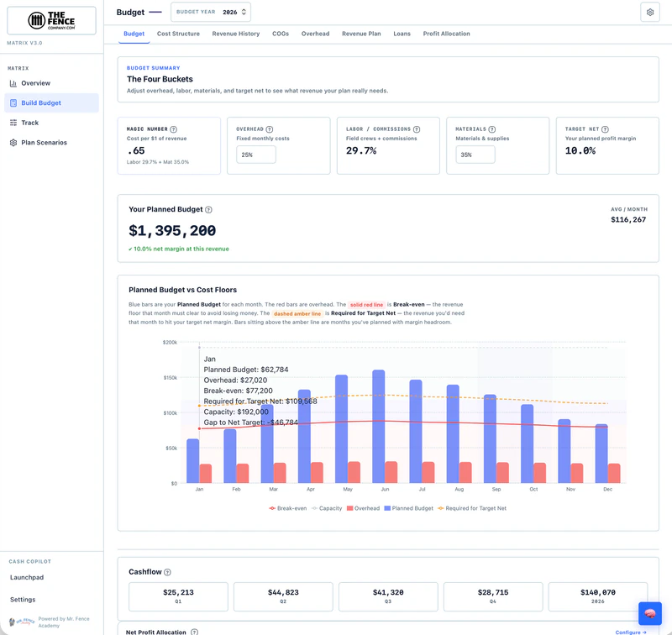Click the .65 magic number value
Viewport: 672px width, 635px height.
136,151
